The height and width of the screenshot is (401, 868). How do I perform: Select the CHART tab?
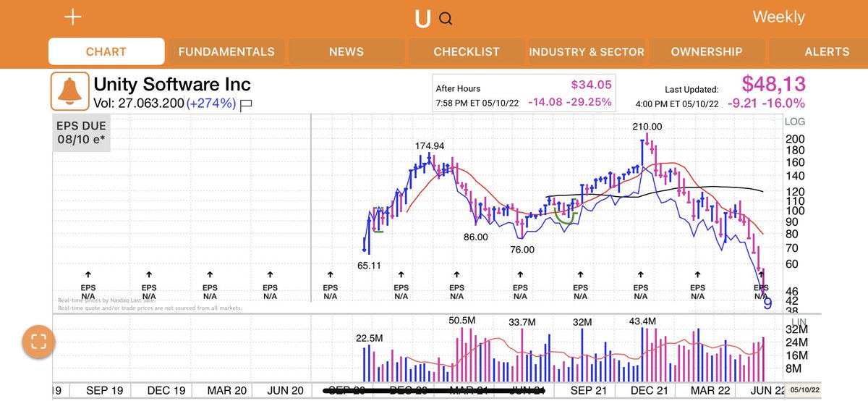click(x=106, y=51)
